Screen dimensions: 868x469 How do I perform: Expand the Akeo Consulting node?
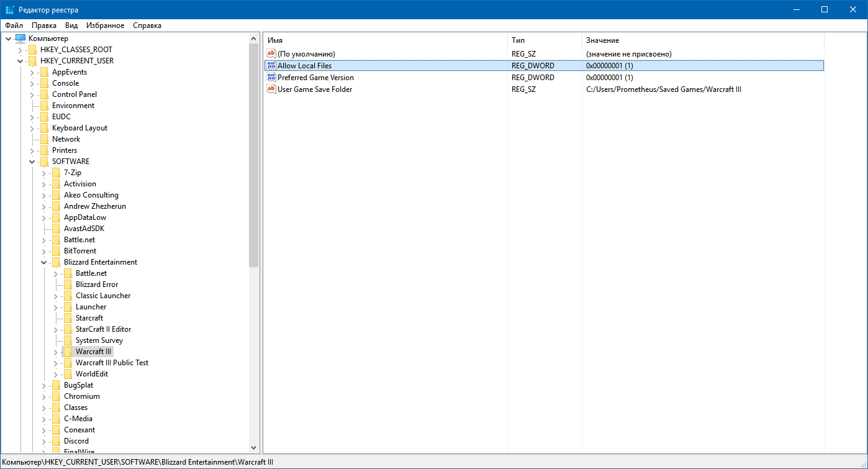tap(43, 195)
